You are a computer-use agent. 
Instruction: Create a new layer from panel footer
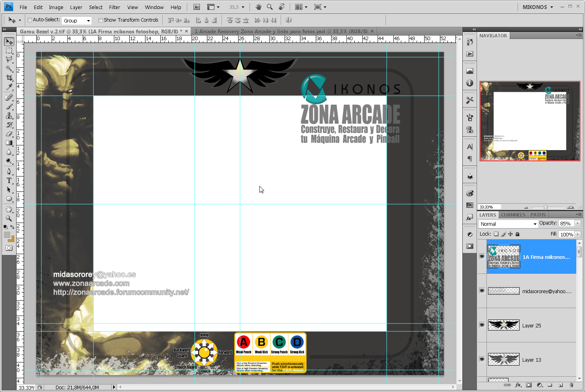[561, 385]
